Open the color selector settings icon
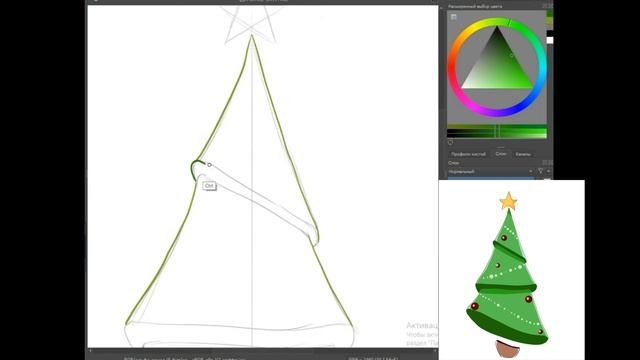The image size is (640, 360). pos(453,17)
